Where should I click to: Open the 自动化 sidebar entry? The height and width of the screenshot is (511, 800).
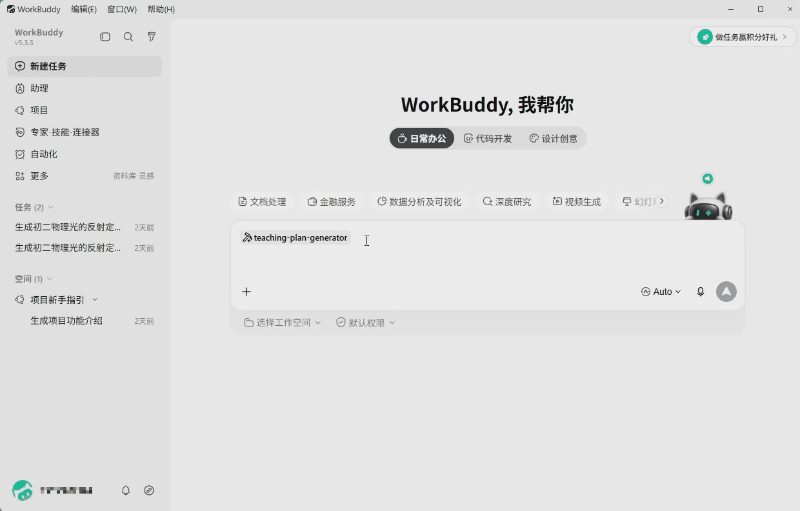point(84,154)
